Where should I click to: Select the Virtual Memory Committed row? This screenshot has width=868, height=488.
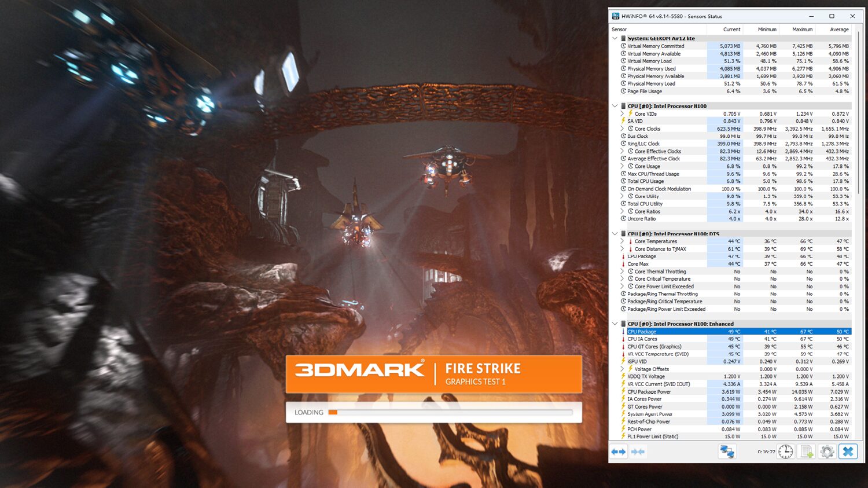click(x=735, y=46)
